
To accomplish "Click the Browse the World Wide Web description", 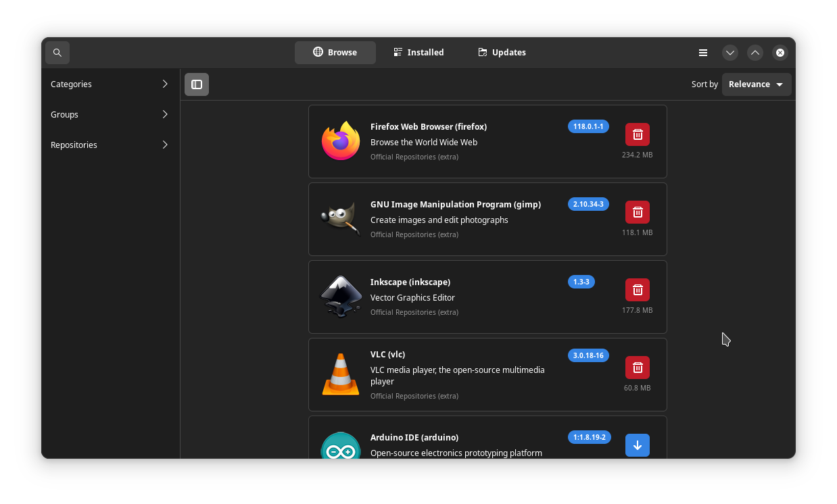I will (x=424, y=143).
